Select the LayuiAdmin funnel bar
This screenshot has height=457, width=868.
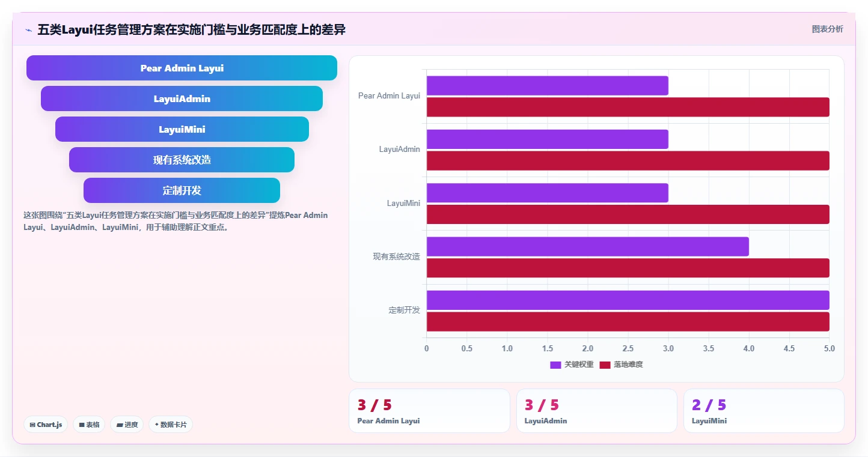pyautogui.click(x=182, y=98)
